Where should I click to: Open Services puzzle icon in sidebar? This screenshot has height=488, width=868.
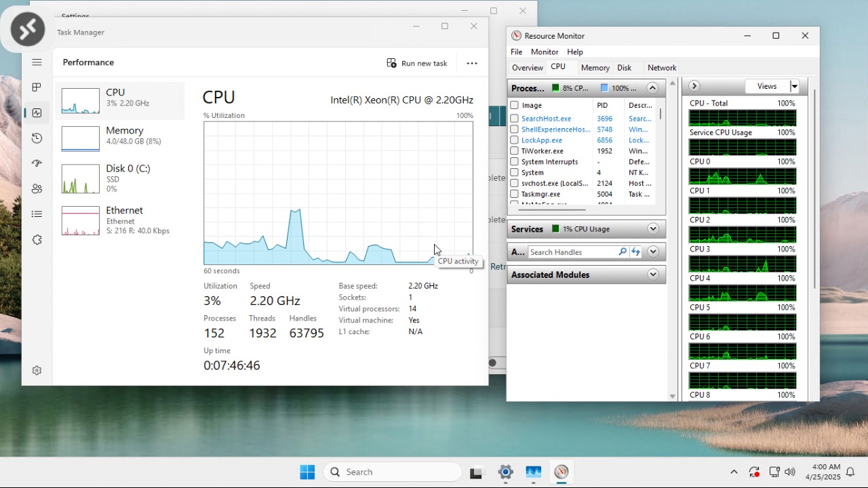click(x=37, y=240)
